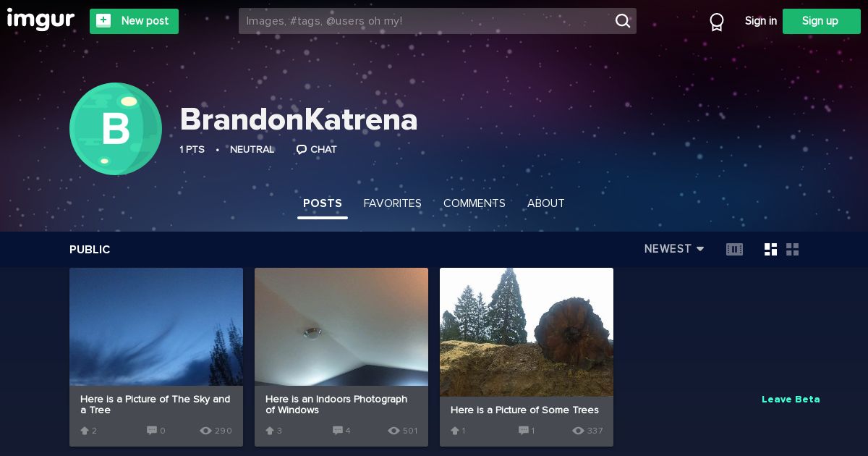Open the trophy award icon
This screenshot has width=868, height=456.
pos(717,22)
